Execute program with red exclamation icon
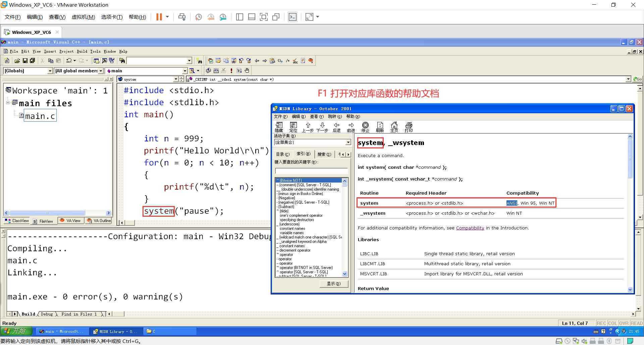This screenshot has height=345, width=644. [x=231, y=71]
